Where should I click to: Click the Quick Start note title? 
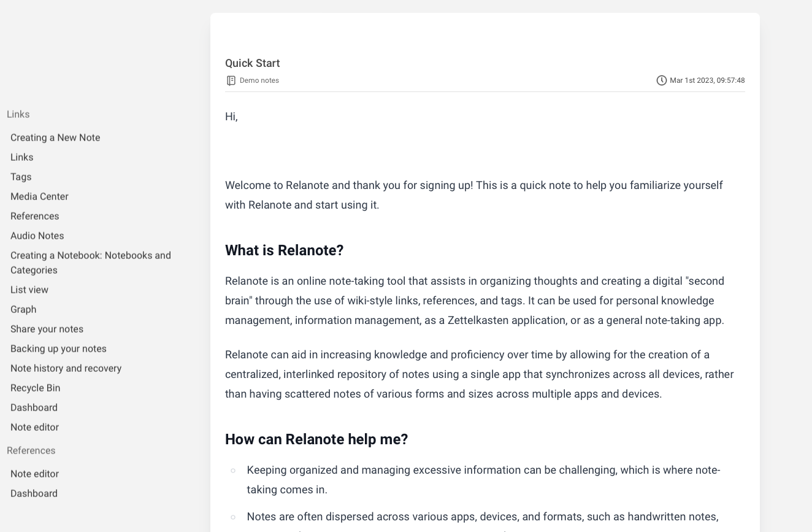point(252,63)
